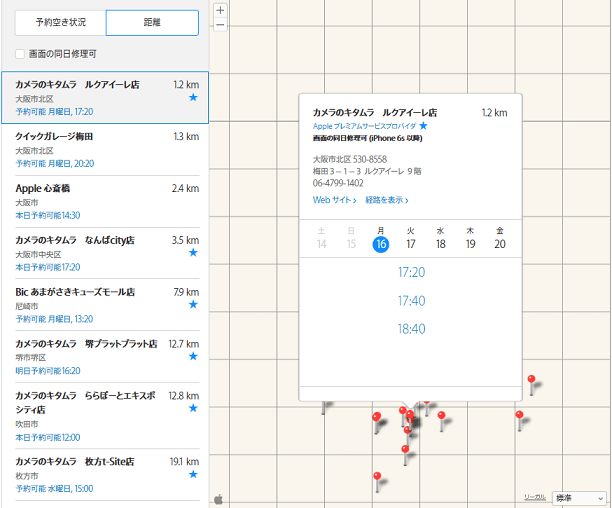Enable 画面の同日修理可 checkbox filter
The width and height of the screenshot is (612, 508).
20,54
